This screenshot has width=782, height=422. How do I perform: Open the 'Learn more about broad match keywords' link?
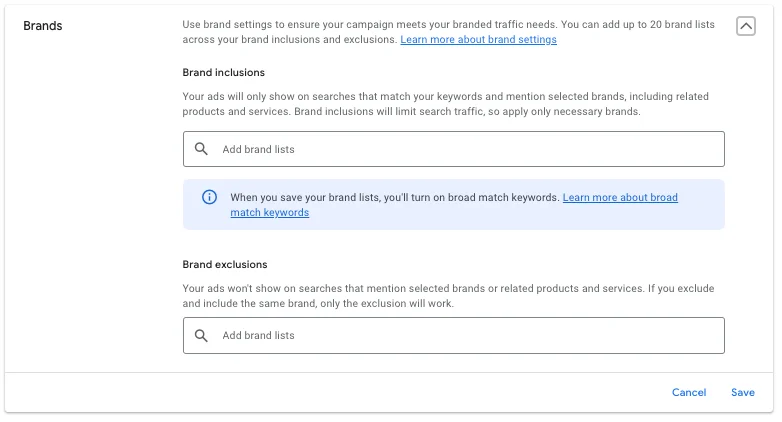[x=620, y=198]
